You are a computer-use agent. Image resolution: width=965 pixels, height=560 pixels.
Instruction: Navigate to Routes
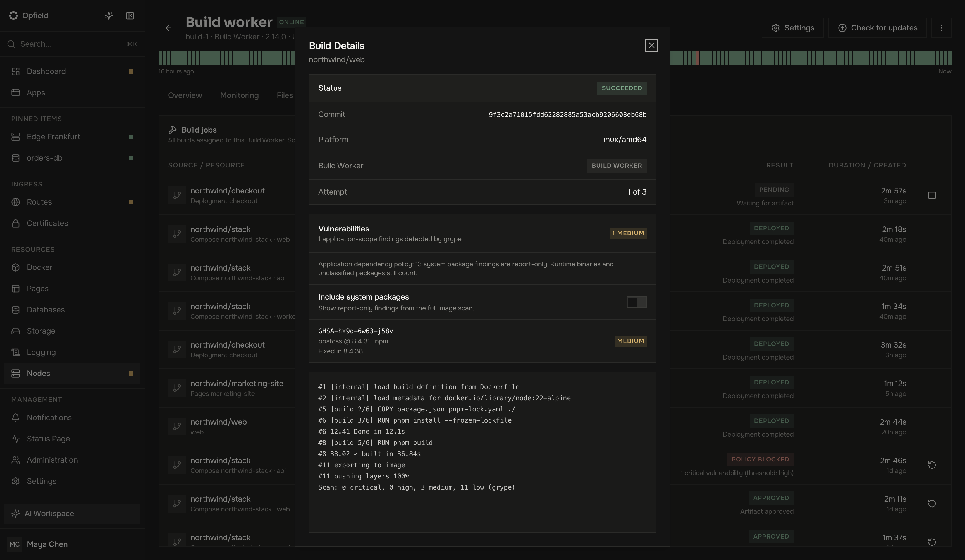coord(72,202)
